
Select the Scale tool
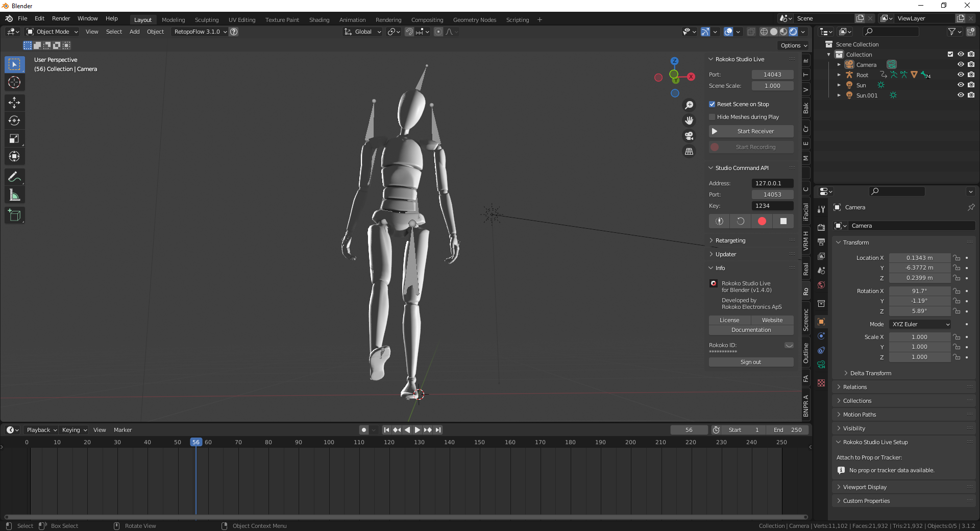[14, 138]
